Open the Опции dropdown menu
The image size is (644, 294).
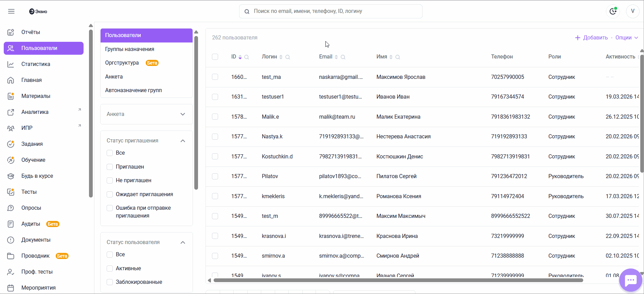tap(627, 38)
